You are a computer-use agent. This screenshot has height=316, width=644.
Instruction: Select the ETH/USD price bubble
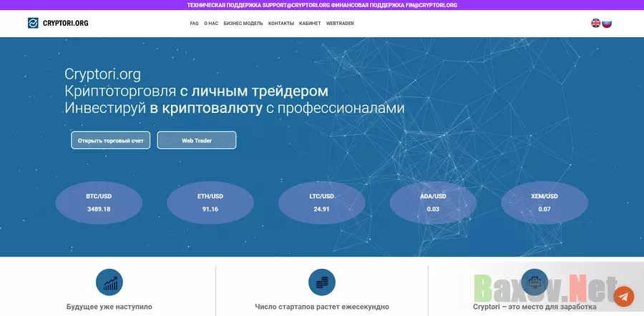(x=210, y=203)
